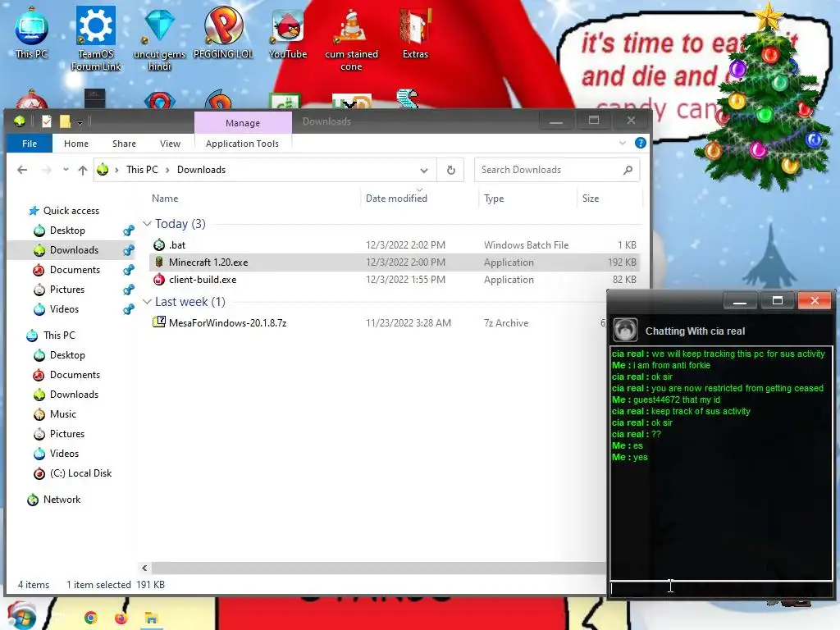Screen dimensions: 840x630
Task: Open Desktop under Quick access
Action: click(67, 231)
